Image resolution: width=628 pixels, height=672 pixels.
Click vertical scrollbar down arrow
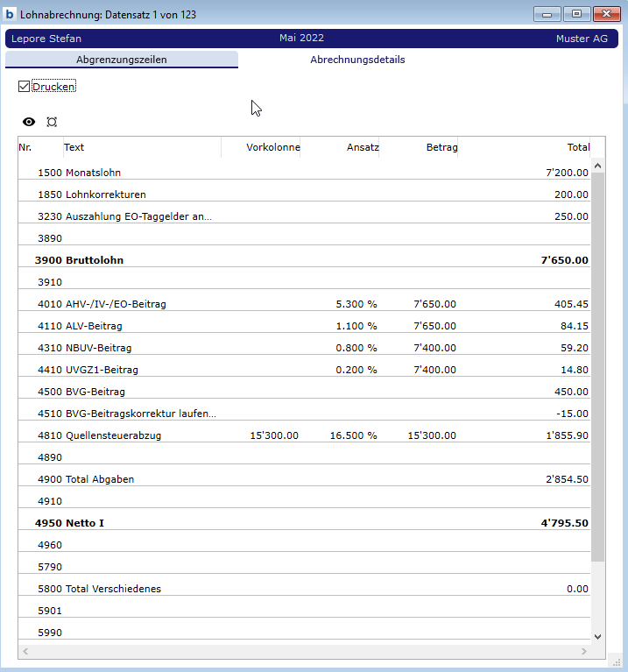click(598, 637)
